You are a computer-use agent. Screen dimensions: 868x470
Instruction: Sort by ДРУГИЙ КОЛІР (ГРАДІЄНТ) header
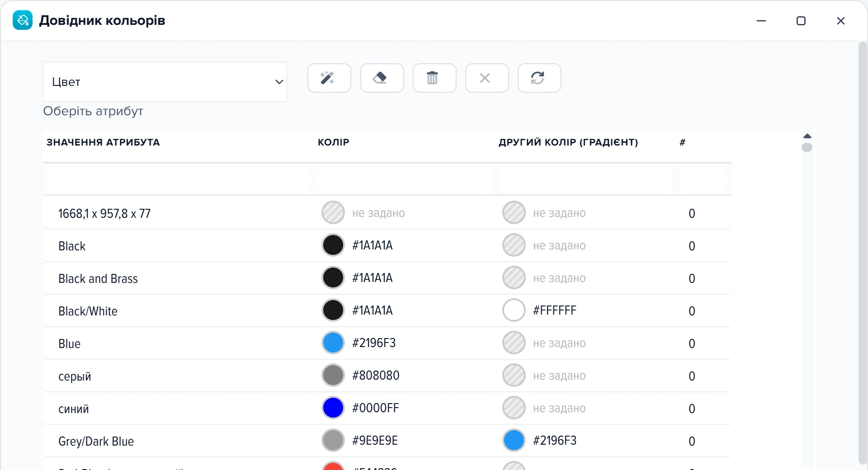[568, 142]
